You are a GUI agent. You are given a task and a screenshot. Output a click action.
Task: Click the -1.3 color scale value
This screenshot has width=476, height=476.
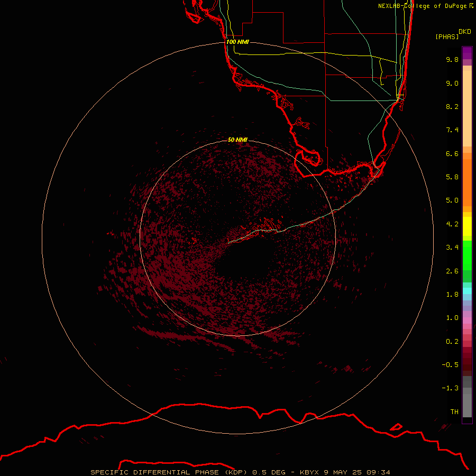tap(450, 388)
